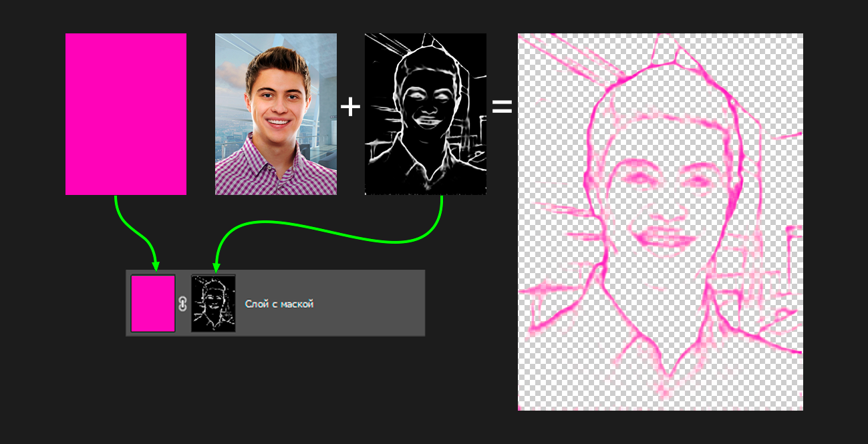Click the large solid magenta rectangle
The height and width of the screenshot is (444, 868).
click(x=126, y=114)
